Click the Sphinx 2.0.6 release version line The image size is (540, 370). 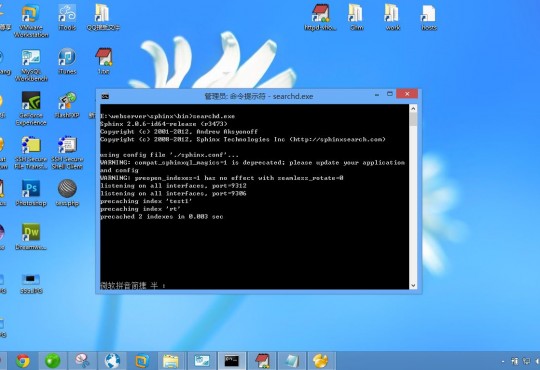point(164,124)
